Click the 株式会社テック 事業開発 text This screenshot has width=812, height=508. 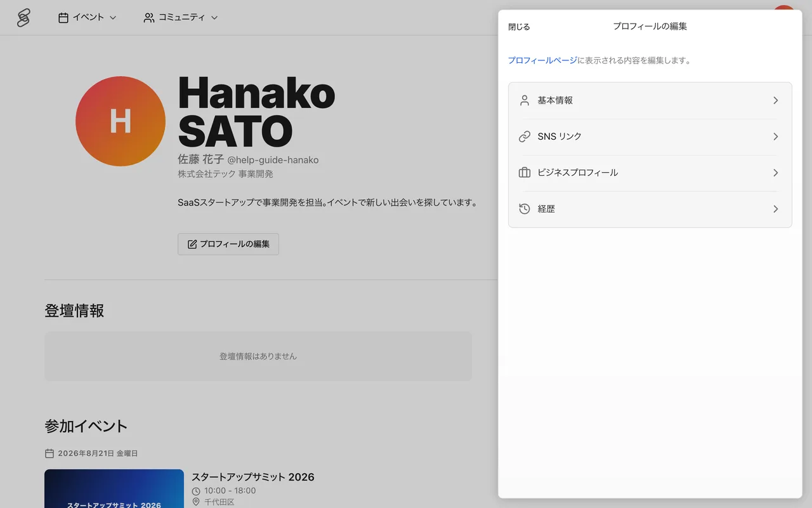click(x=226, y=174)
